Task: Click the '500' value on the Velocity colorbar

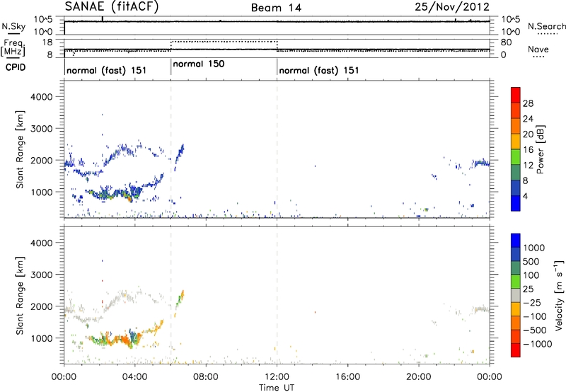Action: click(531, 262)
